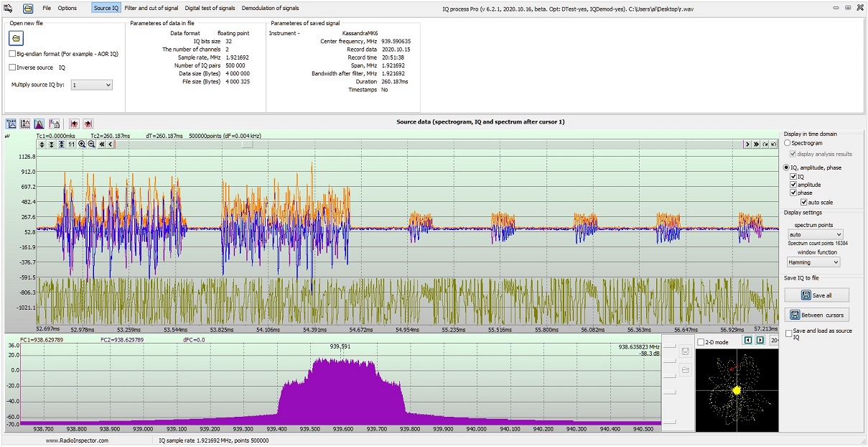Zoom in on the time axis
Screen dimensions: 868x447
point(82,144)
